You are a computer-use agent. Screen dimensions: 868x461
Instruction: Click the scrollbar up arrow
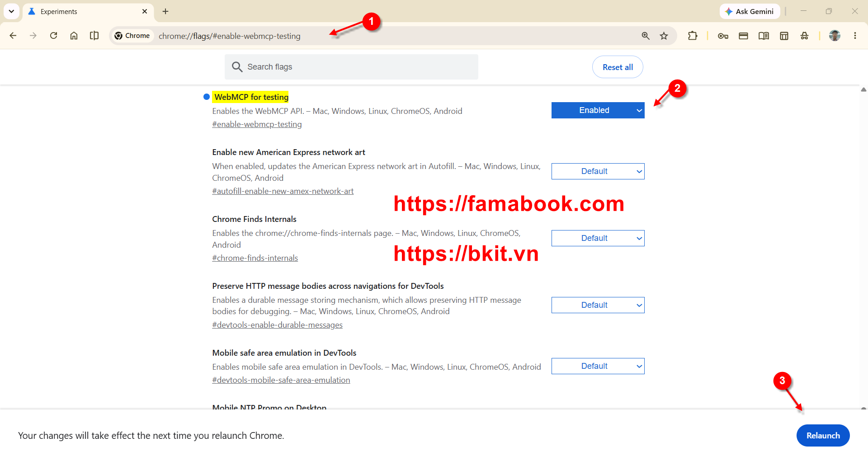(863, 89)
